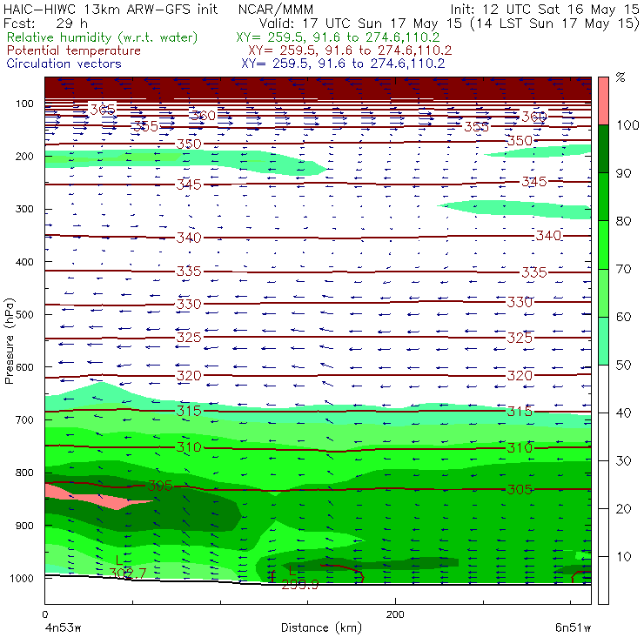Click the '6n51w' end coordinate label
Screen dimensions: 644x644
(x=573, y=628)
